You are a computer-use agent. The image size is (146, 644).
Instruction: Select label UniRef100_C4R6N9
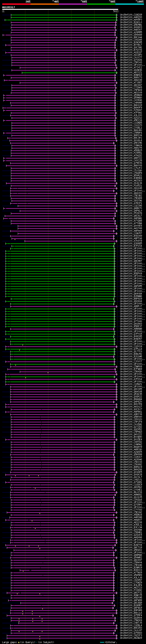click(131, 103)
